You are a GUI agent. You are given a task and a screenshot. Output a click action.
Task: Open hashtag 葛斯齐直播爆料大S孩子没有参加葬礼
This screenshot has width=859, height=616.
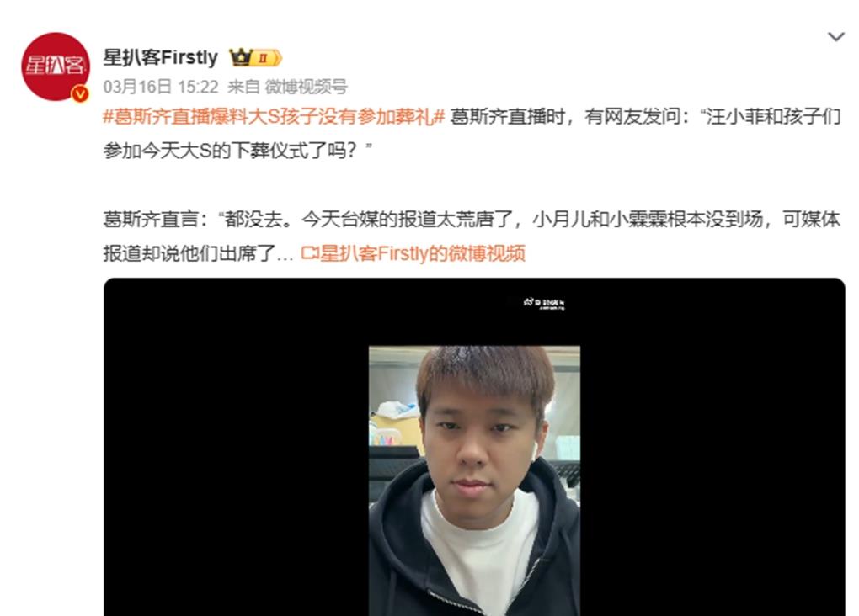(274, 117)
